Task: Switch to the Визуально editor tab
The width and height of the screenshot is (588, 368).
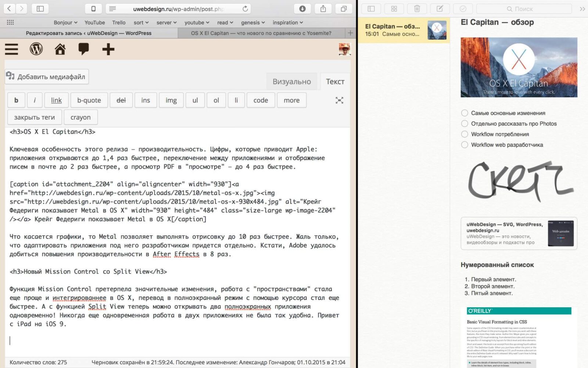Action: coord(292,82)
